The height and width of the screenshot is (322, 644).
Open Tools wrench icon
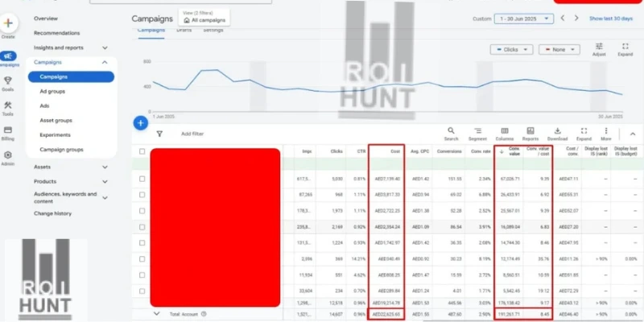click(x=8, y=105)
